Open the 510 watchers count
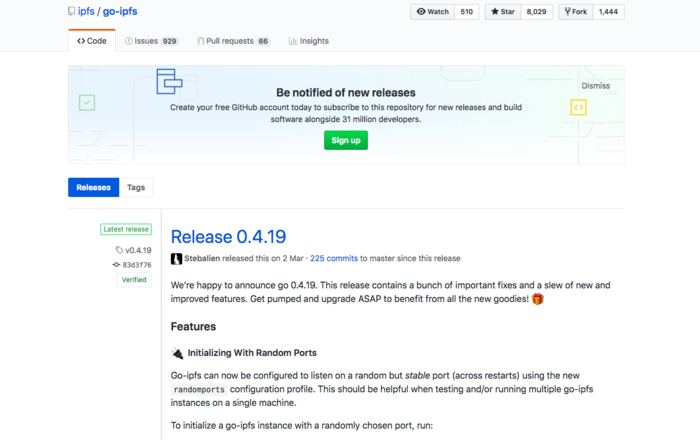 click(467, 12)
